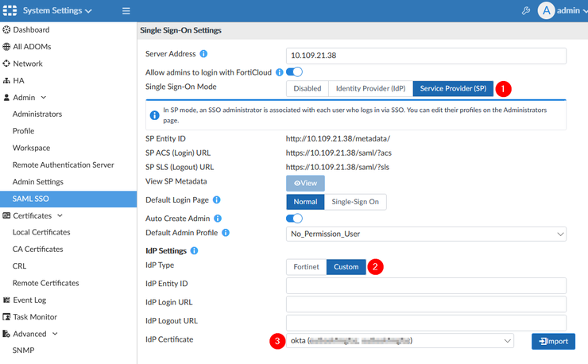This screenshot has width=588, height=364.
Task: Click the wrench tools icon in header
Action: click(x=526, y=11)
